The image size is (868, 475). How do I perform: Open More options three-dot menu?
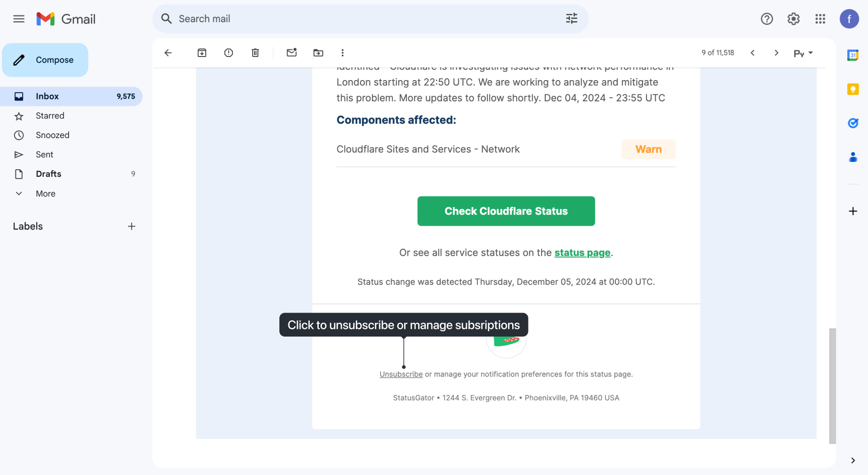coord(342,53)
